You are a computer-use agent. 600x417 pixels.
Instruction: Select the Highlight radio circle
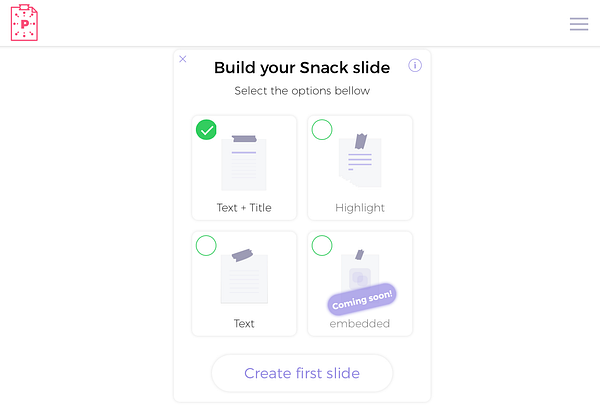point(322,130)
